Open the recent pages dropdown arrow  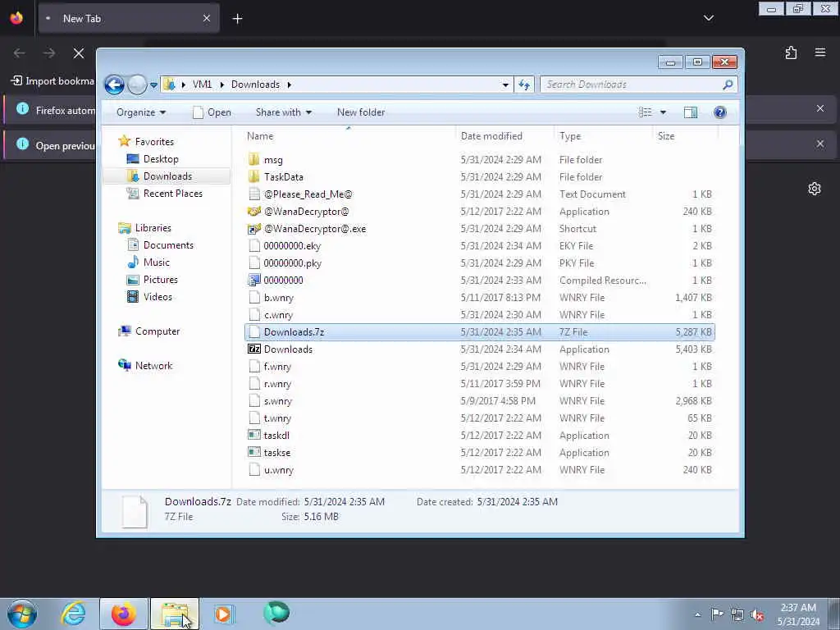(x=153, y=85)
